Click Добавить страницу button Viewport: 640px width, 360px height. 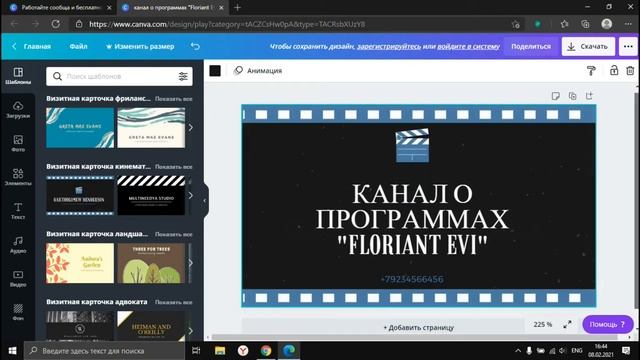[418, 327]
